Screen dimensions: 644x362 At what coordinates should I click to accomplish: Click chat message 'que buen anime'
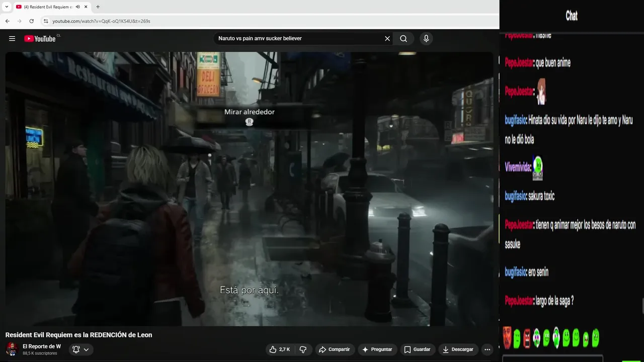553,63
